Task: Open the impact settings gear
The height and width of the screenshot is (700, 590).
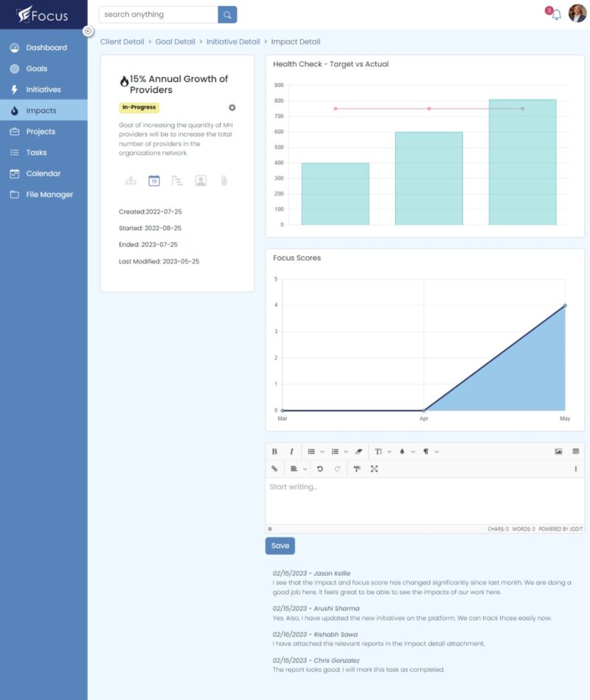Action: 232,108
